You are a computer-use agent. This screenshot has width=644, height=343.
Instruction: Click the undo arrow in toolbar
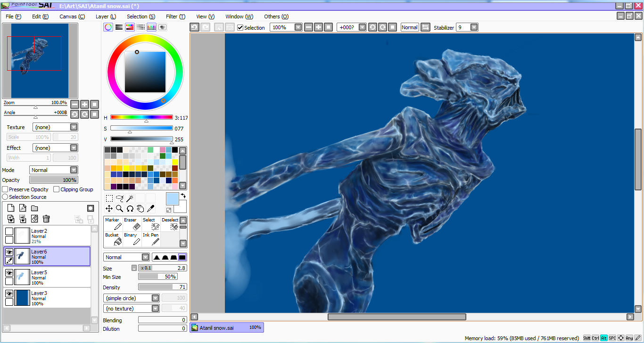pos(194,27)
